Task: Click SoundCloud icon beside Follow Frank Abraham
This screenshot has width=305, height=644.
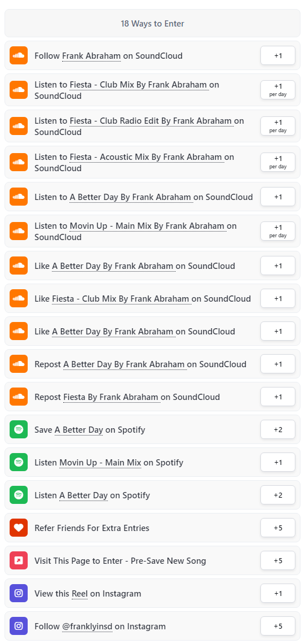Action: pos(19,55)
